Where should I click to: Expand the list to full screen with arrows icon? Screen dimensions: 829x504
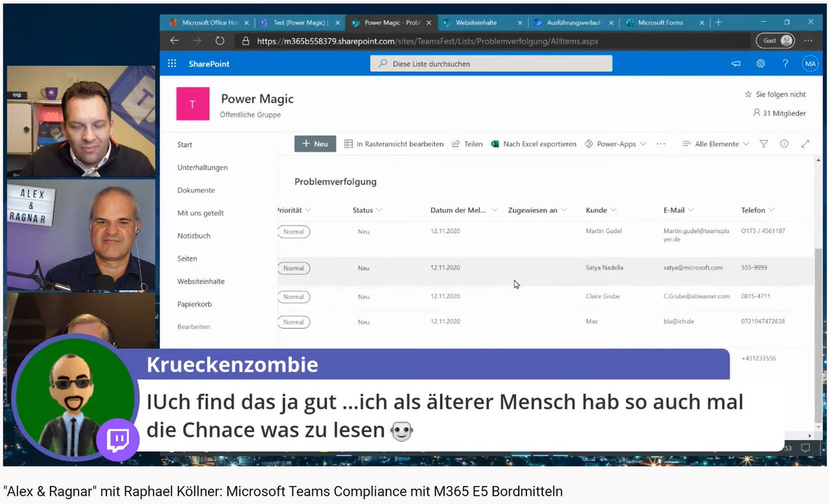click(805, 144)
